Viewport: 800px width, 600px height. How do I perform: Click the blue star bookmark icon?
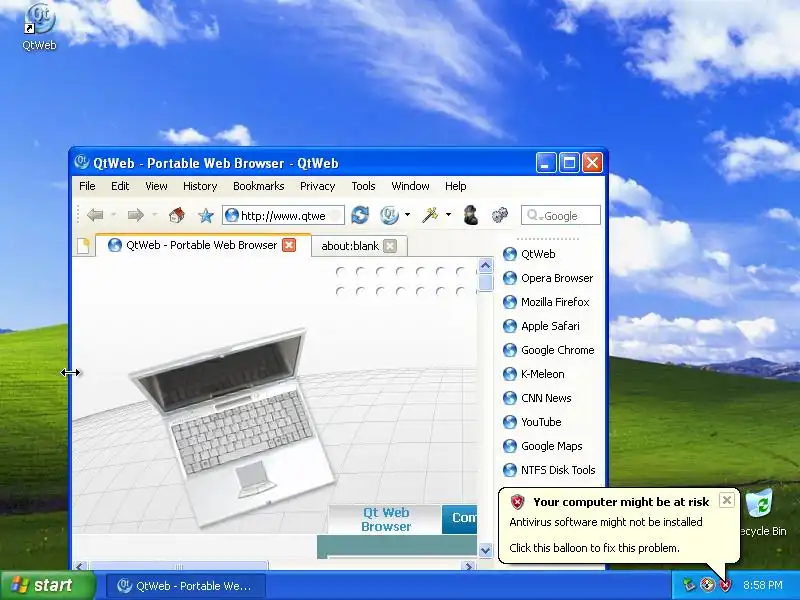tap(206, 215)
